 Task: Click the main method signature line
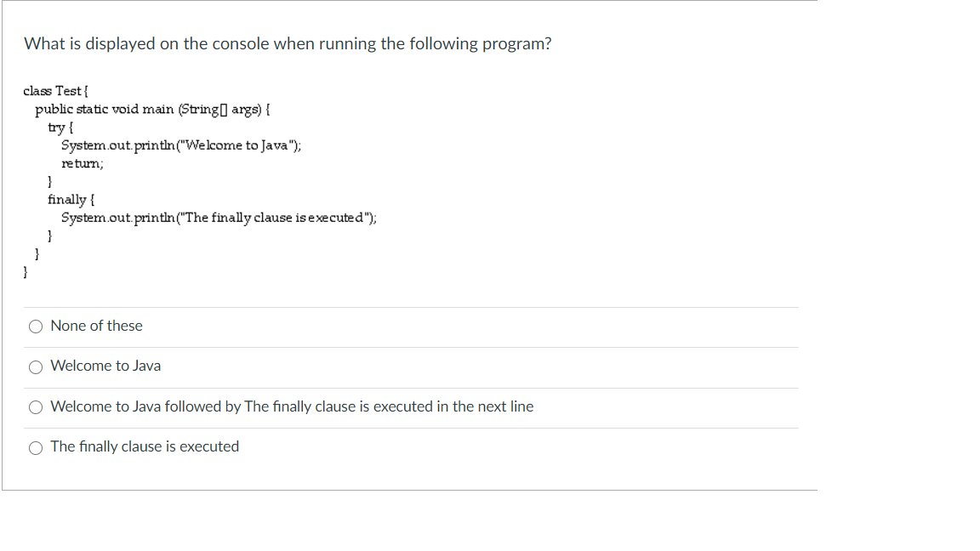(x=151, y=109)
